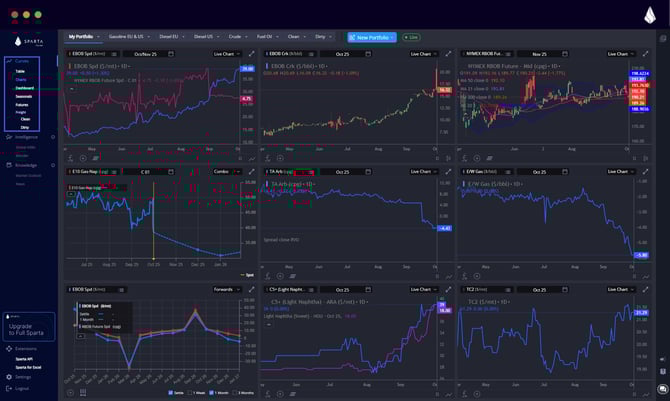Expand the EBOB Spd chart to fullscreen

tap(251, 54)
